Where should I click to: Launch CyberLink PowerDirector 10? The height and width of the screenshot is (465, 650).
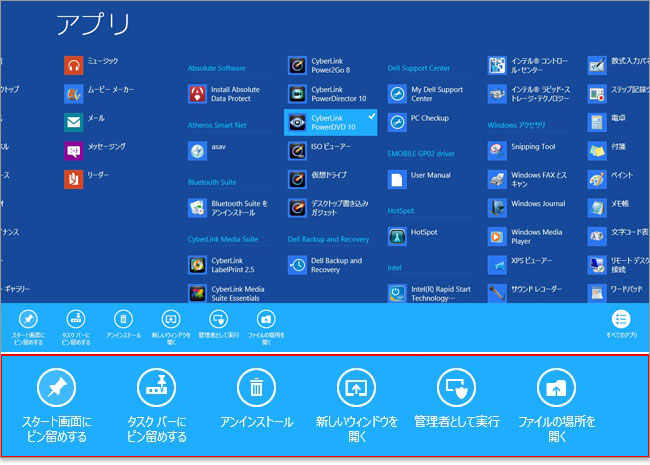click(x=297, y=94)
